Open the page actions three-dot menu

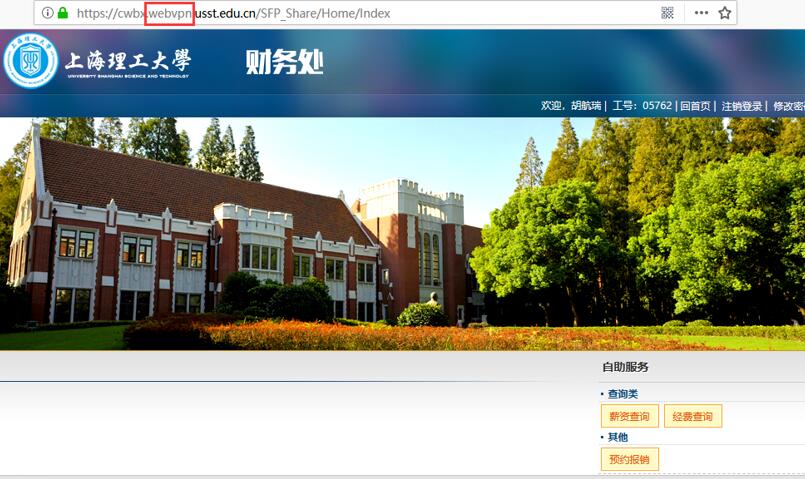click(x=701, y=13)
